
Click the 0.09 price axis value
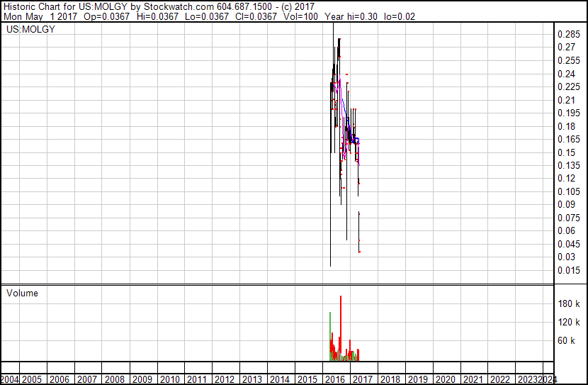coord(567,204)
